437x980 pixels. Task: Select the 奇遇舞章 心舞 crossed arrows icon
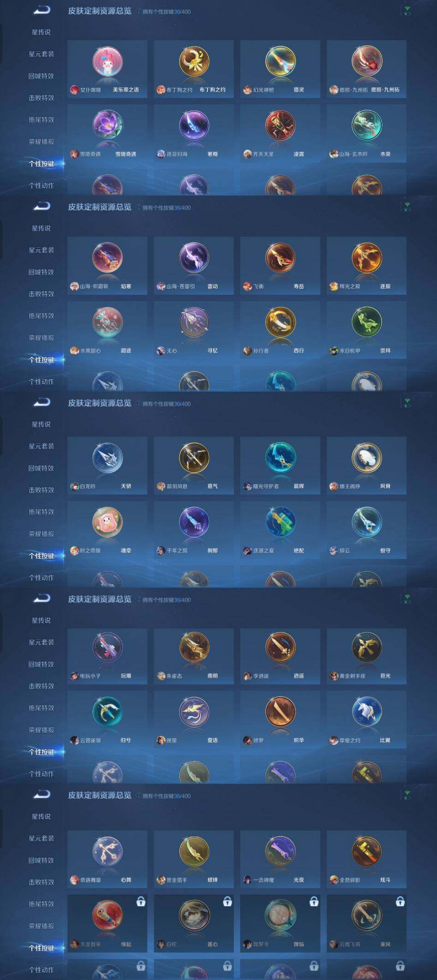coord(107,851)
